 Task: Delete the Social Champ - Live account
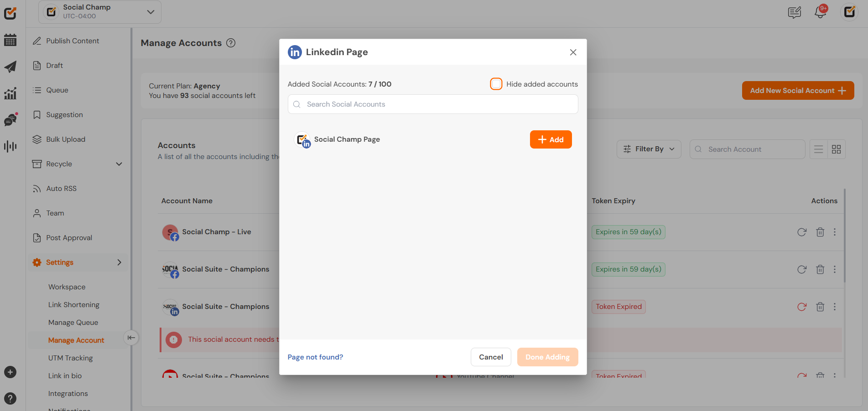[x=820, y=232]
